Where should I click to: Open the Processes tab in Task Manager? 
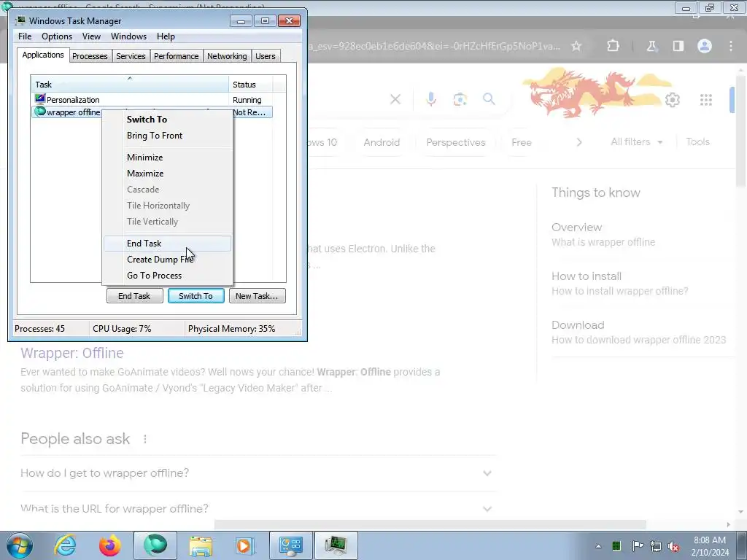pyautogui.click(x=90, y=56)
